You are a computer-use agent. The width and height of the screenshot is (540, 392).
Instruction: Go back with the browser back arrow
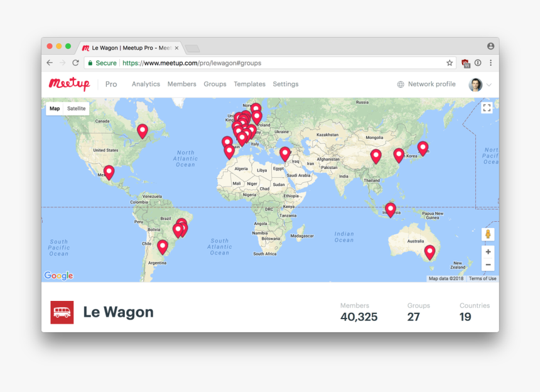tap(50, 63)
